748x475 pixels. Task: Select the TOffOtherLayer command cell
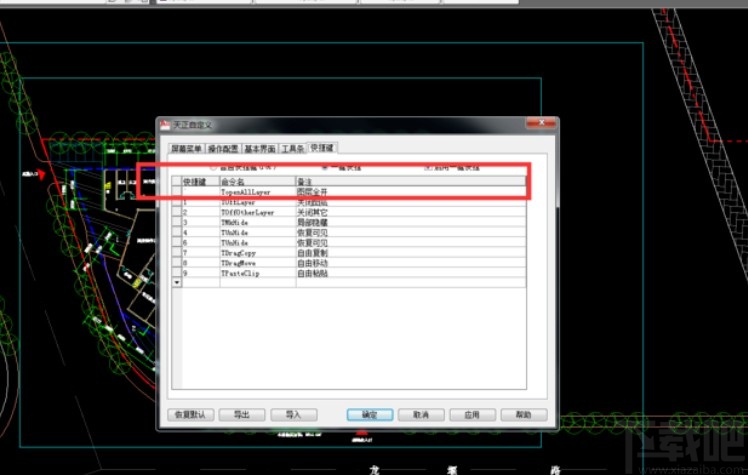point(258,212)
